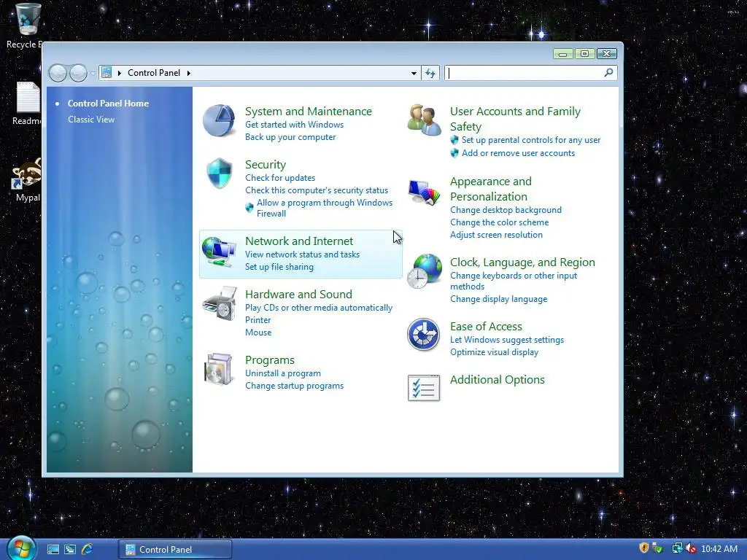Select the Mypal desktop shortcut
Image resolution: width=747 pixels, height=560 pixels.
[x=28, y=180]
